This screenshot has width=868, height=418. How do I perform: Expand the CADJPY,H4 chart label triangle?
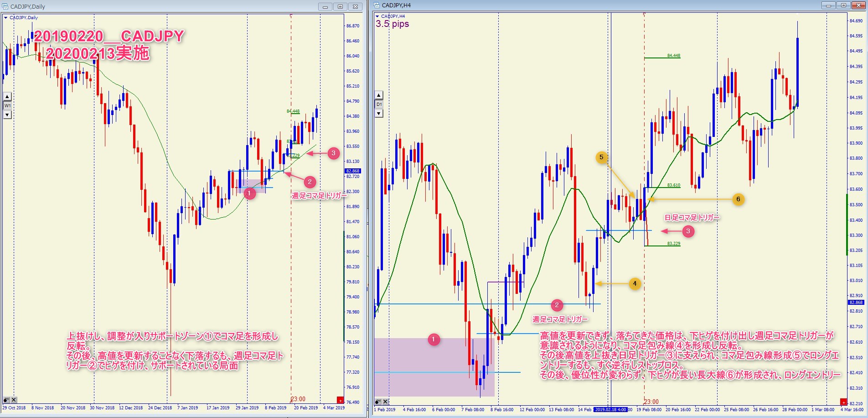click(377, 16)
